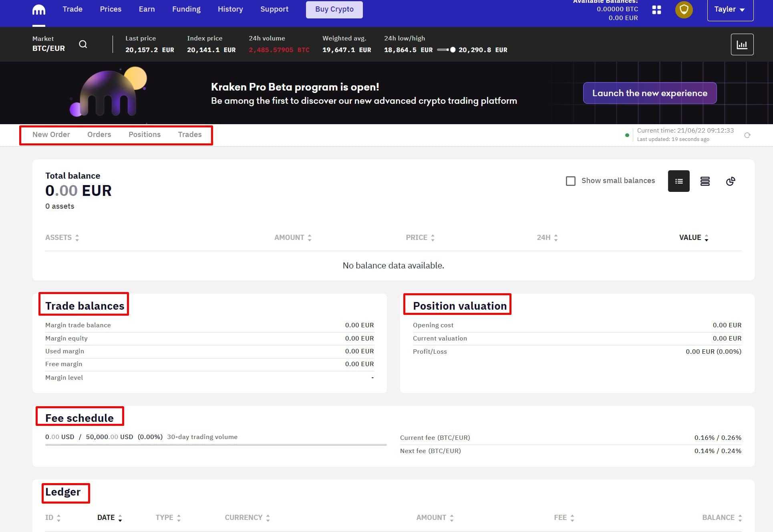This screenshot has height=532, width=773.
Task: Open the chart view icon button
Action: coord(742,44)
